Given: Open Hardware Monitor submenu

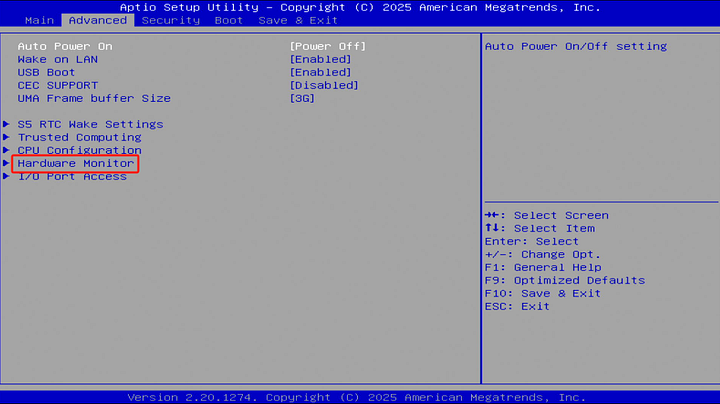Looking at the screenshot, I should (x=76, y=163).
